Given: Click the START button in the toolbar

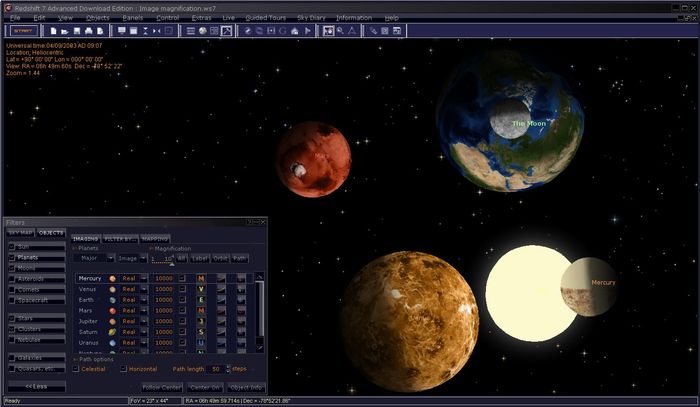Looking at the screenshot, I should tap(23, 31).
